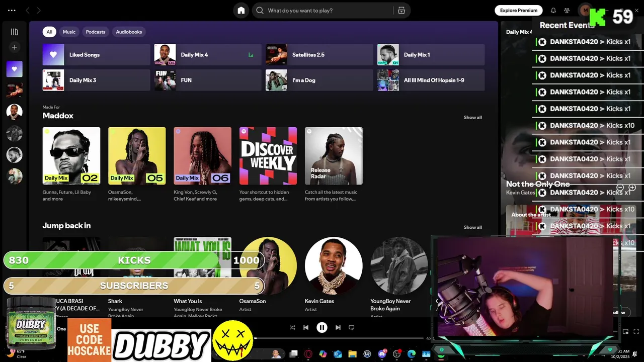Open the notifications bell
Viewport: 644px width, 362px height.
click(553, 11)
